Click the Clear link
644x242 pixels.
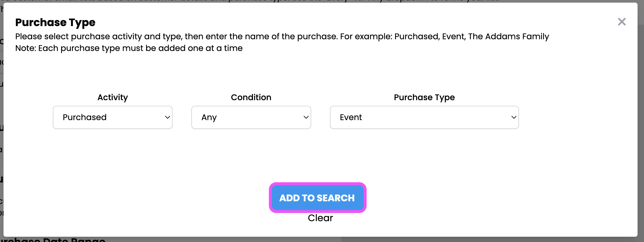coord(320,218)
